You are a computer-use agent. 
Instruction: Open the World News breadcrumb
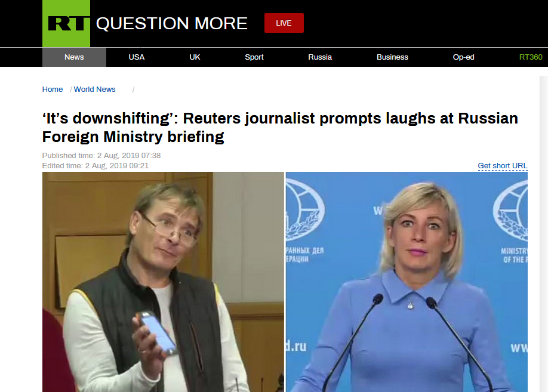tap(94, 89)
